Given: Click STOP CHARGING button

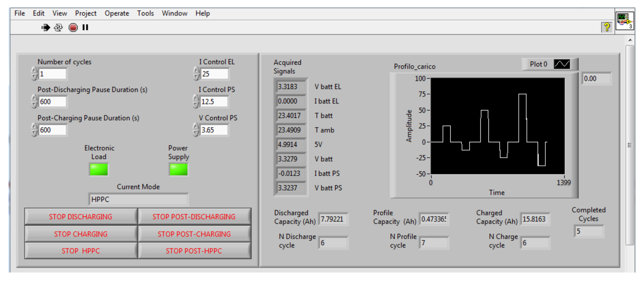Looking at the screenshot, I should 81,234.
